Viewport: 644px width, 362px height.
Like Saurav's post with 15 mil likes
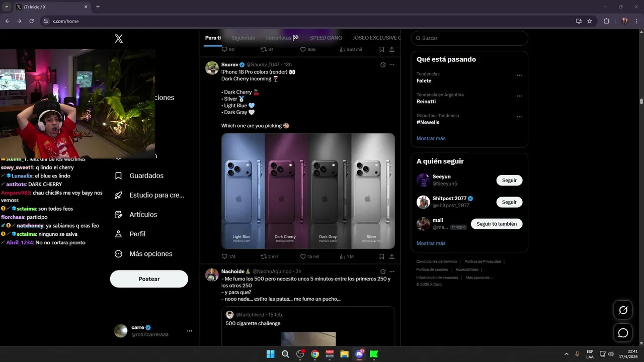coord(309,256)
